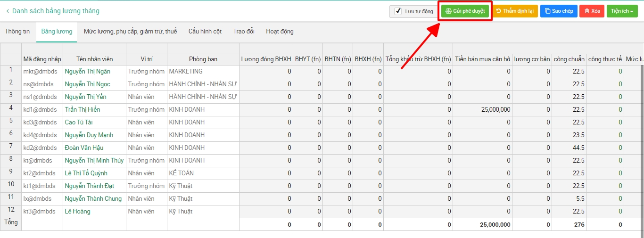This screenshot has width=644, height=238.
Task: Click the trash icon on Xóa
Action: 586,11
